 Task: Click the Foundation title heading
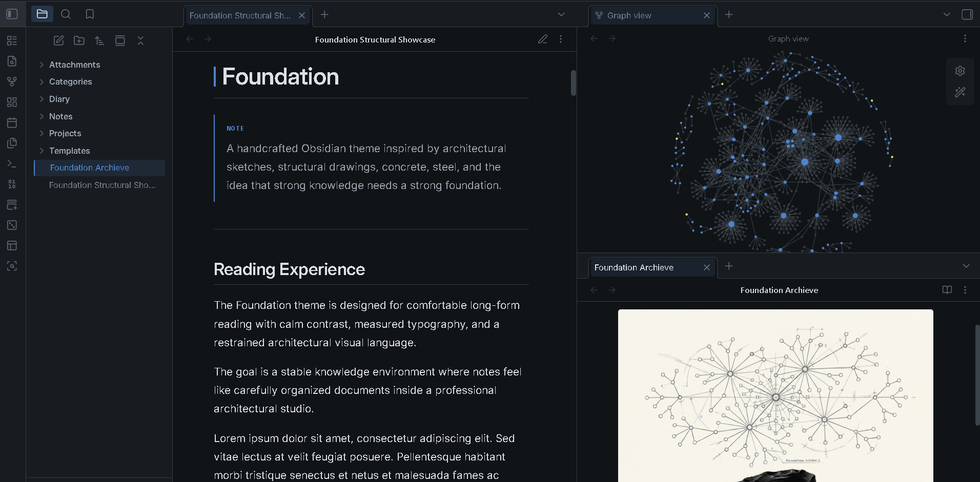280,77
